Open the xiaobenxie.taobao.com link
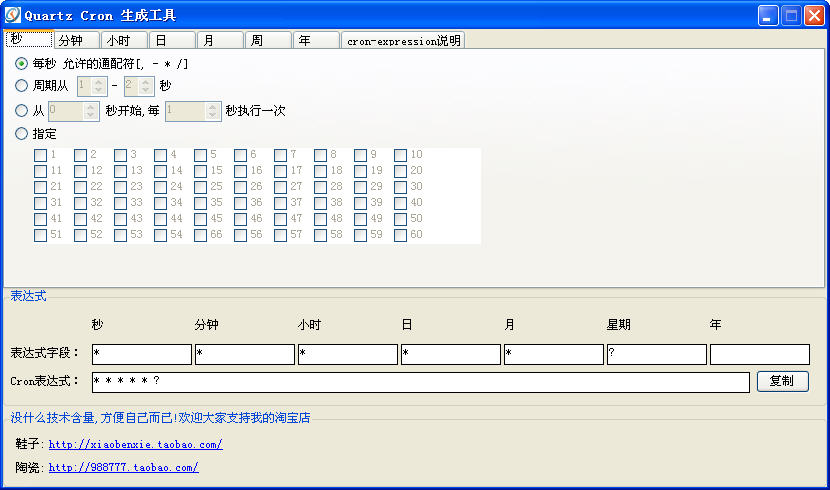The image size is (830, 490). pyautogui.click(x=135, y=444)
